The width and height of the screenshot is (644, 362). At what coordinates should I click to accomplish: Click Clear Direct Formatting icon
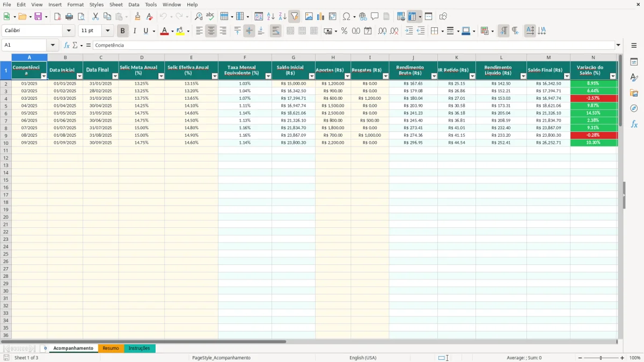point(149,17)
